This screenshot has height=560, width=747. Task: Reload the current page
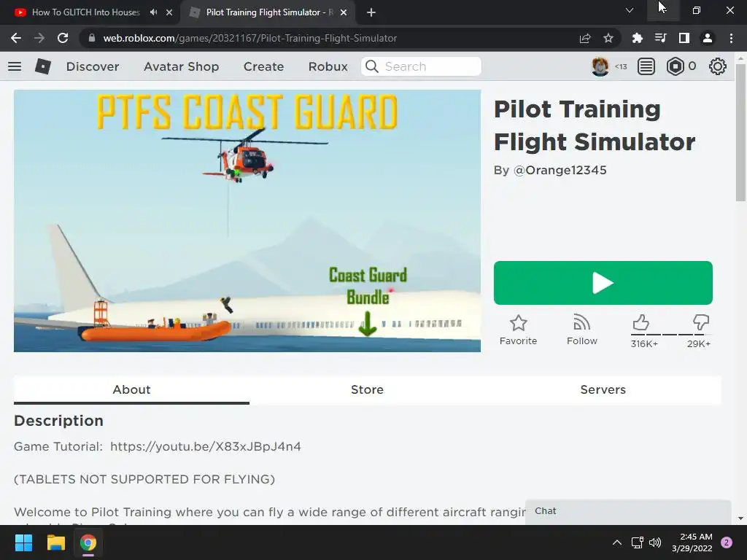click(63, 38)
